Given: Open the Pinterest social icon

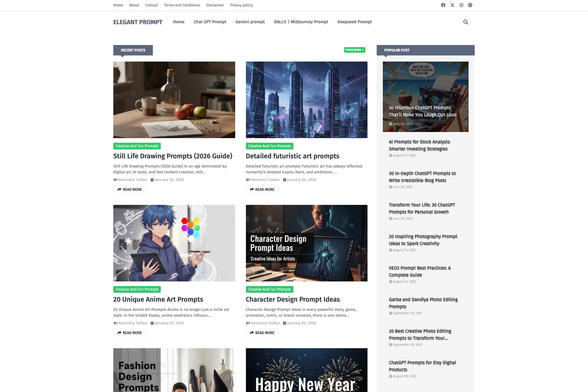Looking at the screenshot, I should (x=470, y=5).
